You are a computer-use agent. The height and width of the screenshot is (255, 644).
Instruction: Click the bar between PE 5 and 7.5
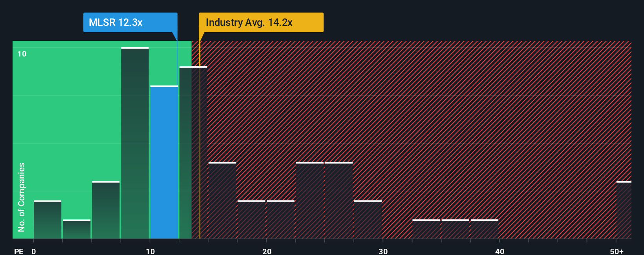point(106,210)
